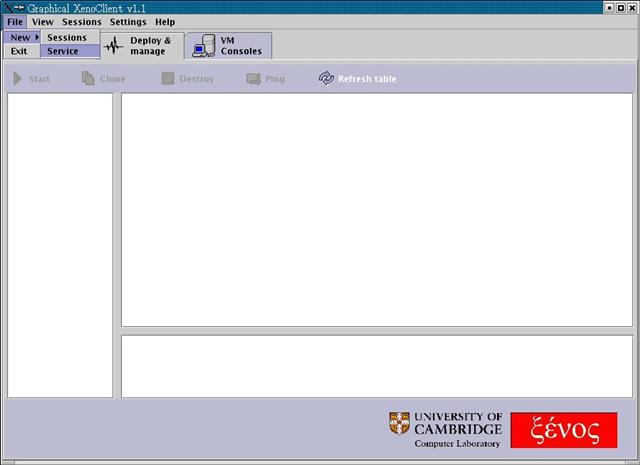Click the Ping toolbar icon
640x465 pixels.
point(253,78)
